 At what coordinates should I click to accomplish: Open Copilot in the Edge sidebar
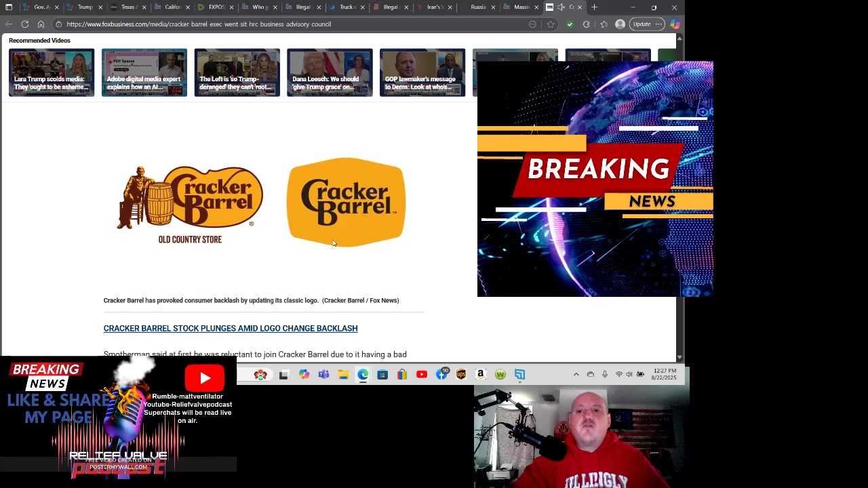(x=675, y=24)
